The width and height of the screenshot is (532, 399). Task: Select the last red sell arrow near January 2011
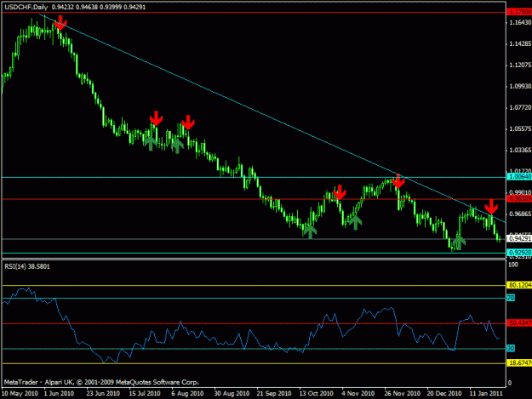pos(491,207)
